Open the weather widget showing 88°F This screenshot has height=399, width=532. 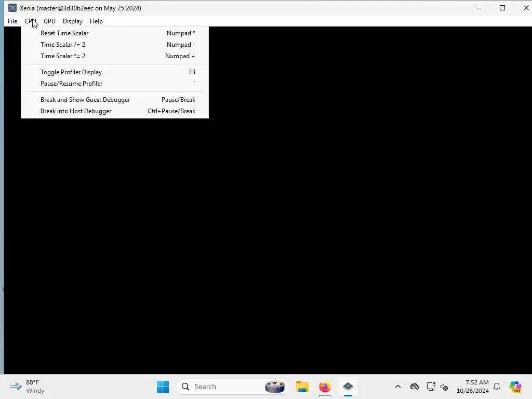(x=27, y=387)
